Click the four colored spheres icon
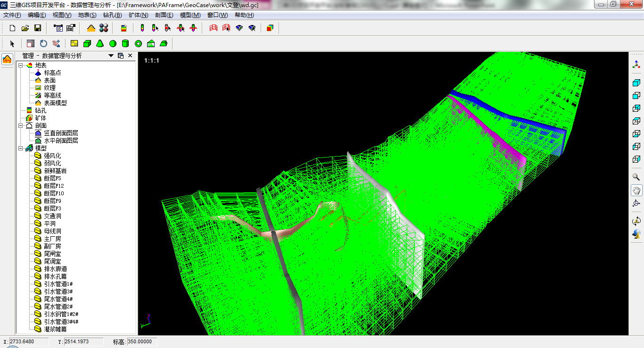644x348 pixels. coord(104,28)
